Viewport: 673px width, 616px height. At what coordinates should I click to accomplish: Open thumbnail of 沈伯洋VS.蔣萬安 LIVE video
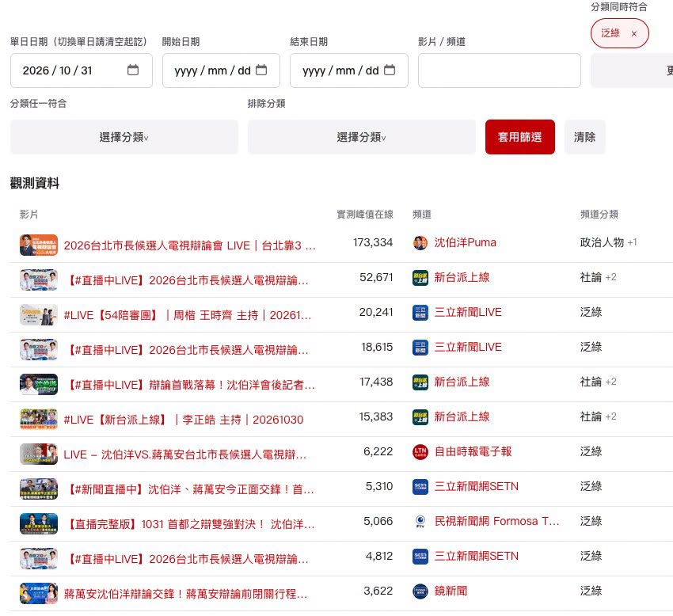[x=39, y=454]
